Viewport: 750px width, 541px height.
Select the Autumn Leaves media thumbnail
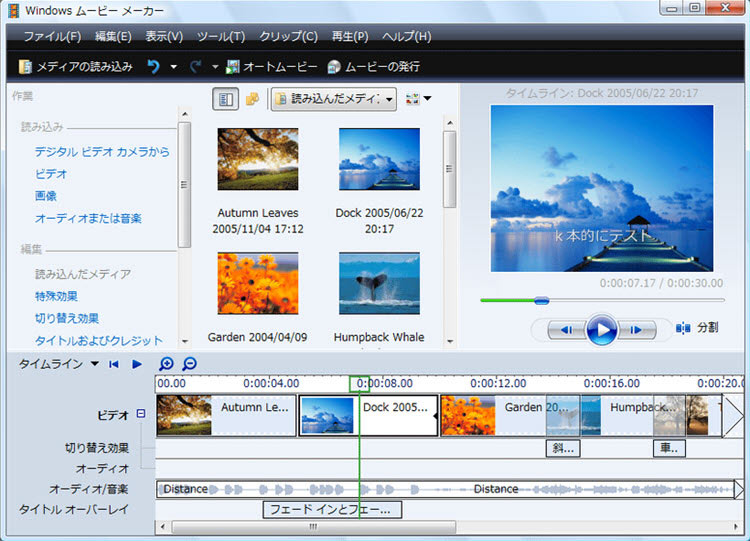[x=258, y=159]
